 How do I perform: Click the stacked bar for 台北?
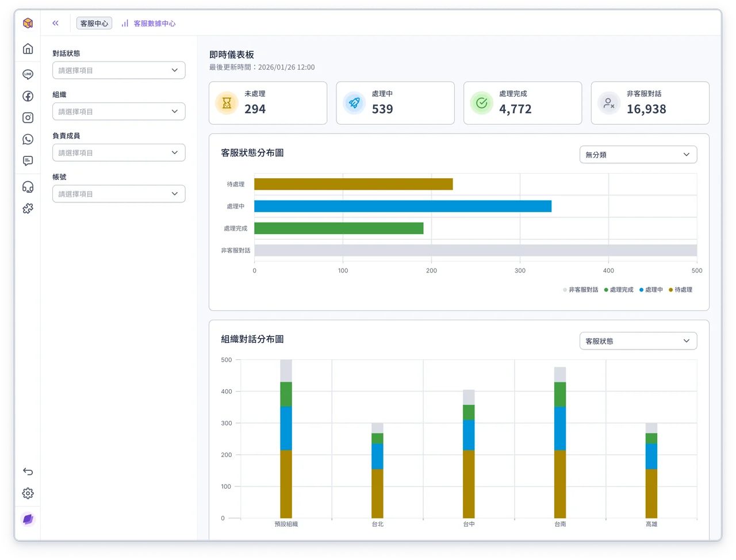click(377, 470)
